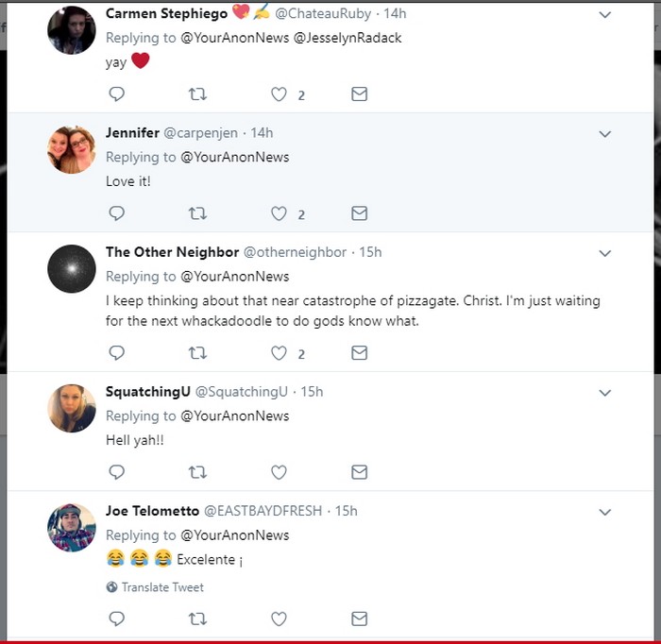Expand the menu caret on Jennifer's tweet
This screenshot has width=661, height=644.
pos(605,134)
